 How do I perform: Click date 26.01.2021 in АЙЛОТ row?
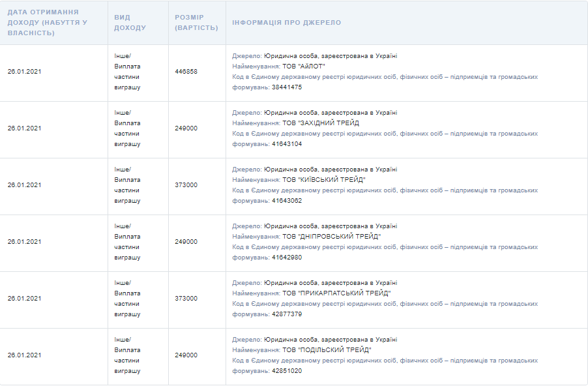(24, 71)
